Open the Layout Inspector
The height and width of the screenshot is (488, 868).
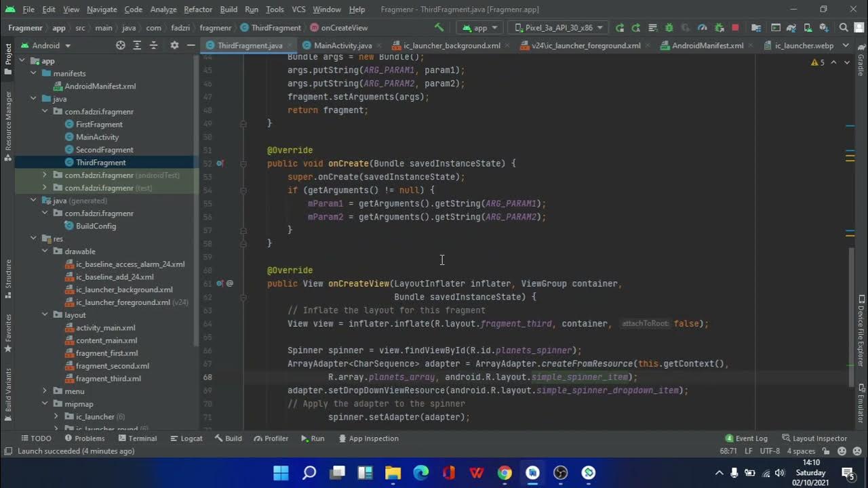click(x=814, y=439)
